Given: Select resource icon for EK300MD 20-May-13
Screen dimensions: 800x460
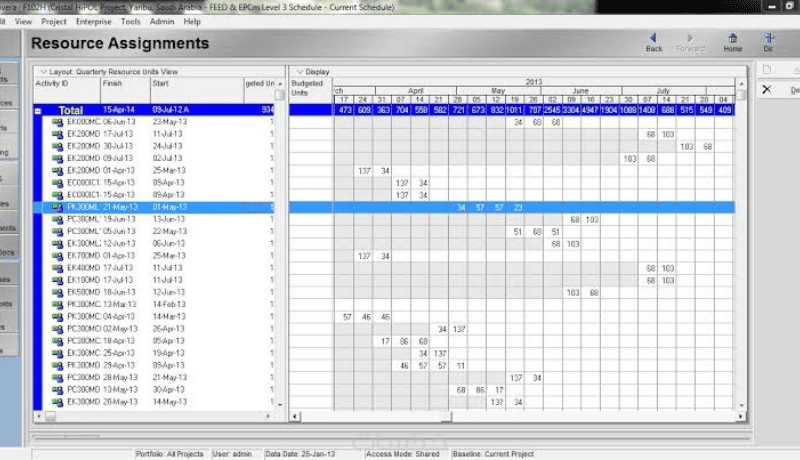Looking at the screenshot, I should [x=58, y=402].
